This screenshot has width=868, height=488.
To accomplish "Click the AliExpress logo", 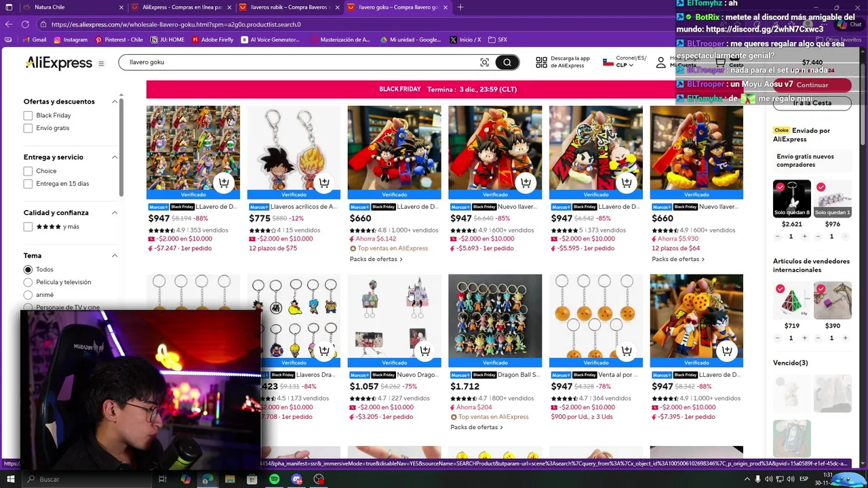I will 59,63.
